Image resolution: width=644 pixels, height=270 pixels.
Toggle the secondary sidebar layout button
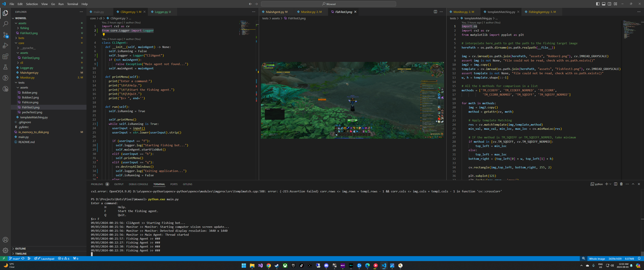(610, 4)
